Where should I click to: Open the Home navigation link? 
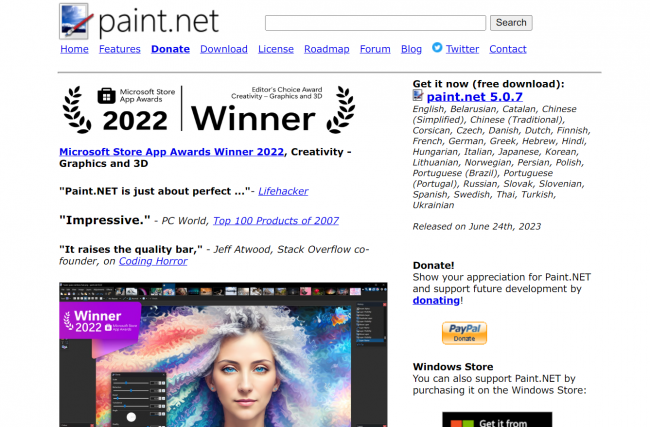(x=74, y=49)
